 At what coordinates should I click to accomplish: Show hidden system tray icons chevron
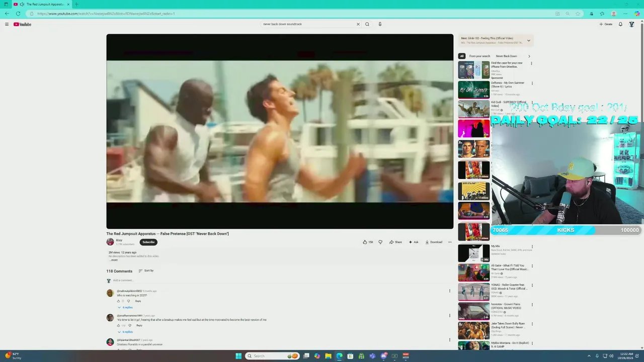(x=589, y=356)
